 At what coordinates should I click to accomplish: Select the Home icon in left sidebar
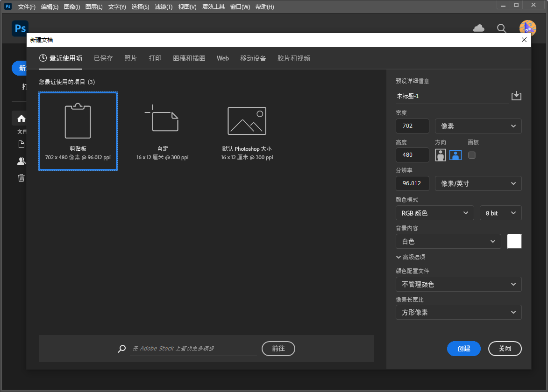tap(21, 119)
